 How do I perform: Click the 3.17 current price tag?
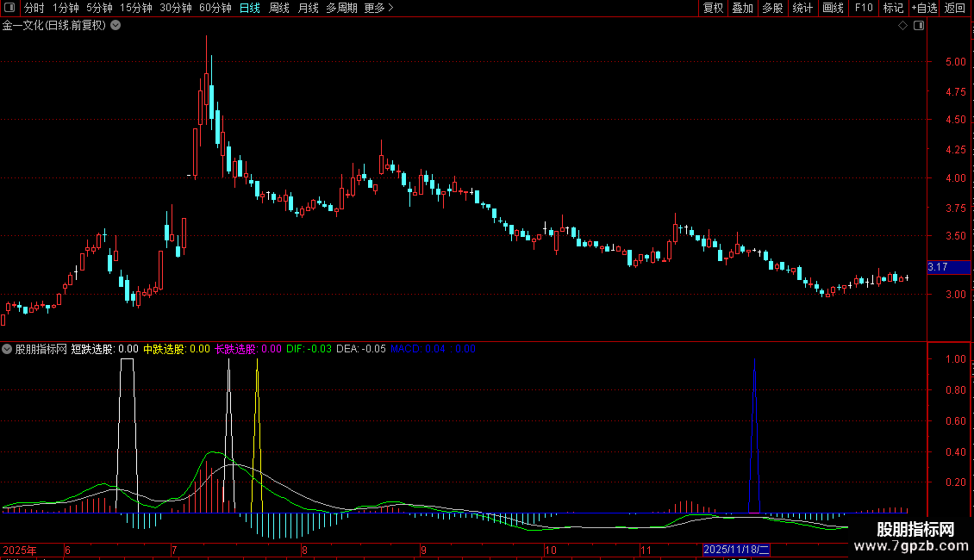tap(948, 268)
